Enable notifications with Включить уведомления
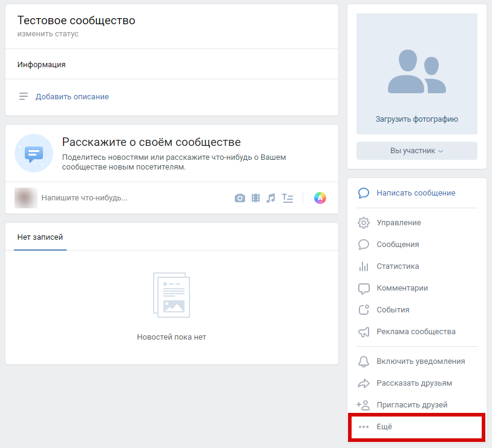The image size is (492, 448). tap(420, 361)
